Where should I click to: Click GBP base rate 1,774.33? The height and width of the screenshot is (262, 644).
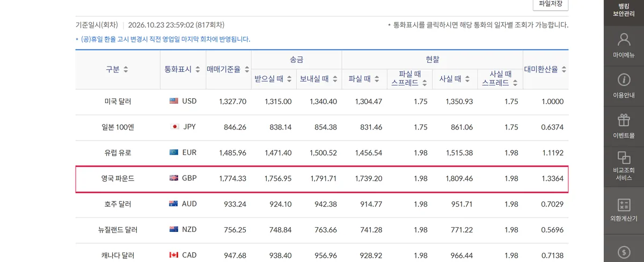[233, 179]
